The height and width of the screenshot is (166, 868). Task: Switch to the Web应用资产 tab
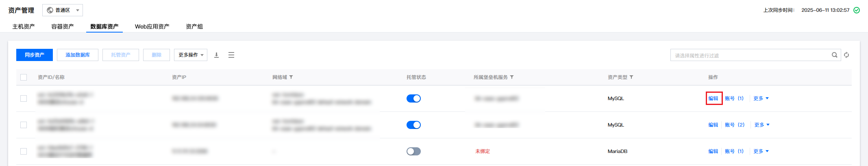[152, 26]
